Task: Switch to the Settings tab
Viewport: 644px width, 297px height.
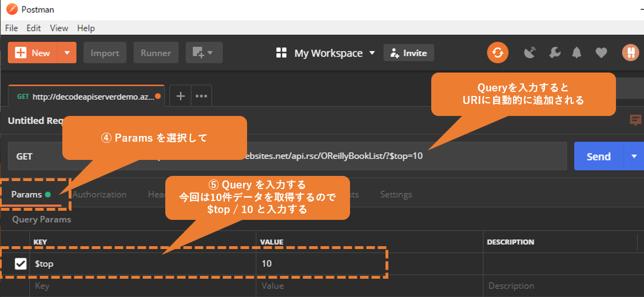Action: coord(396,194)
